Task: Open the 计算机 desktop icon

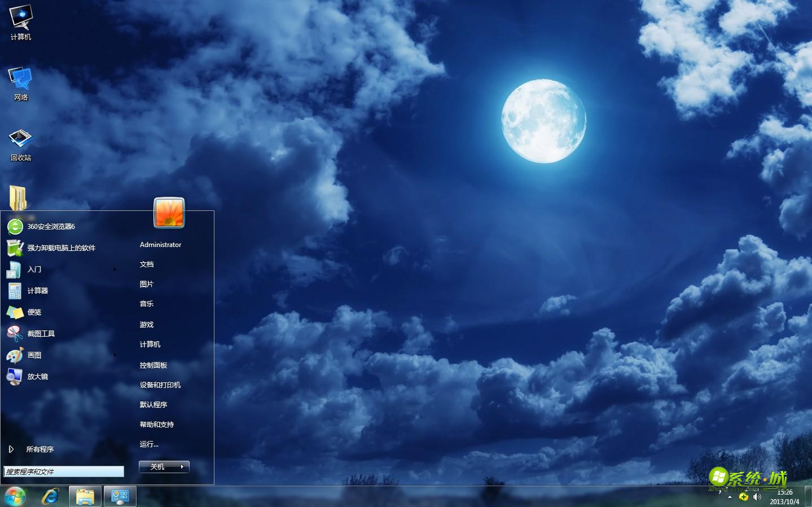Action: pos(21,21)
